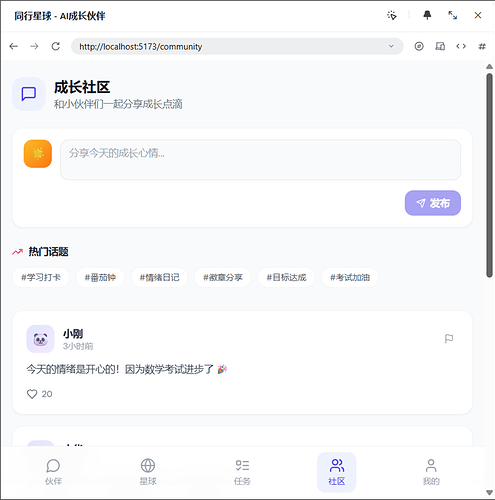This screenshot has height=500, width=495.
Task: Open the code view brackets icon
Action: click(461, 46)
